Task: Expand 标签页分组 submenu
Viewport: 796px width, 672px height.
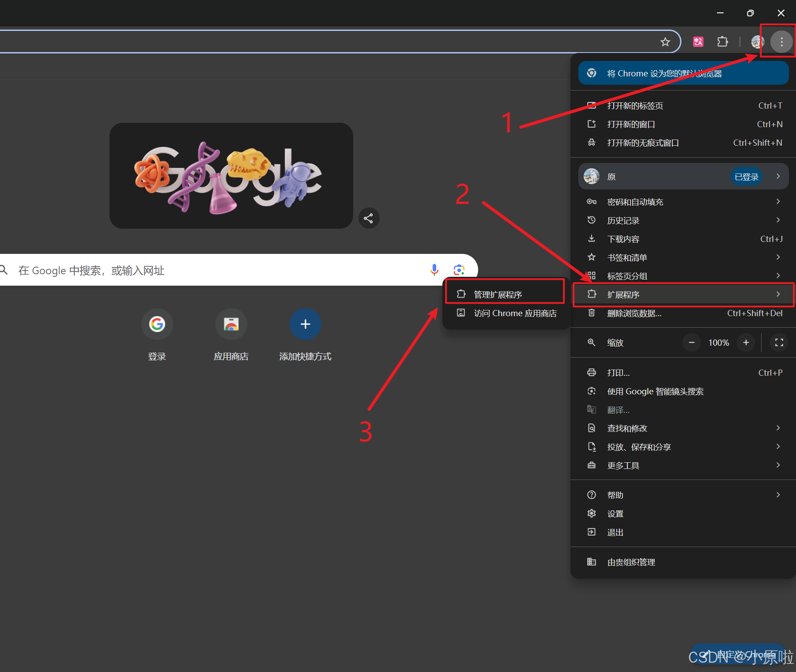Action: pyautogui.click(x=683, y=276)
